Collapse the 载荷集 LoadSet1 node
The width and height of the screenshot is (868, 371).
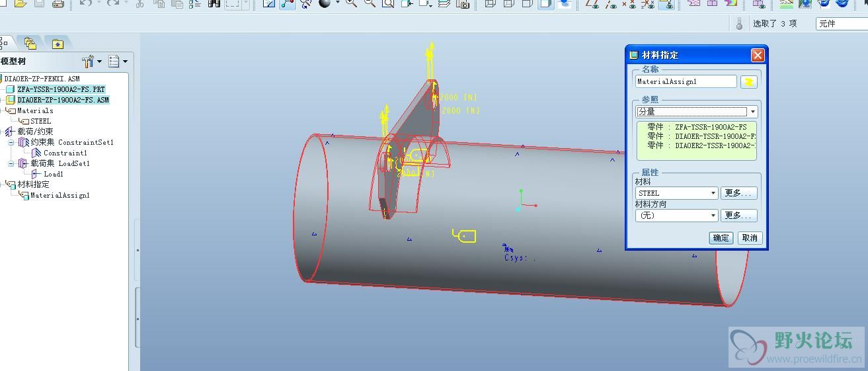[11, 163]
